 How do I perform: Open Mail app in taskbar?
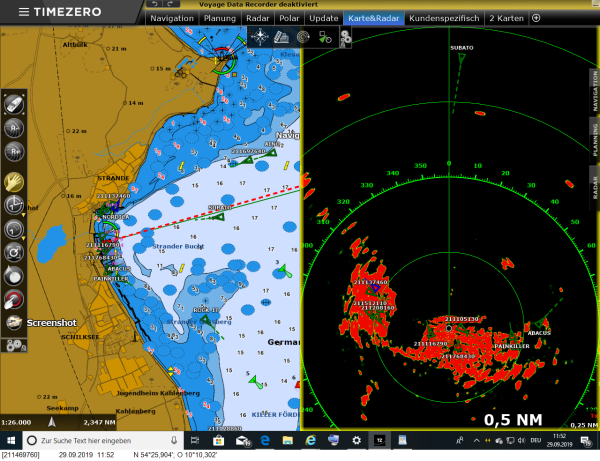(x=243, y=440)
